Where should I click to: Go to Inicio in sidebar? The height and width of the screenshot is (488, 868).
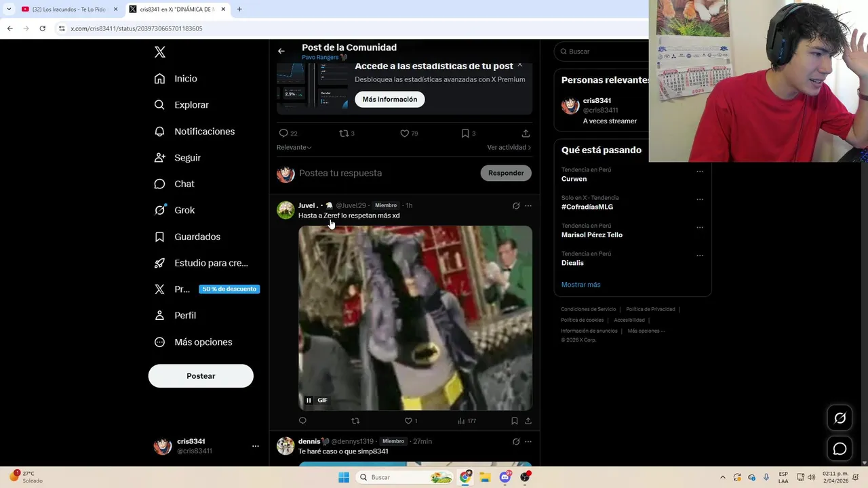[176, 79]
